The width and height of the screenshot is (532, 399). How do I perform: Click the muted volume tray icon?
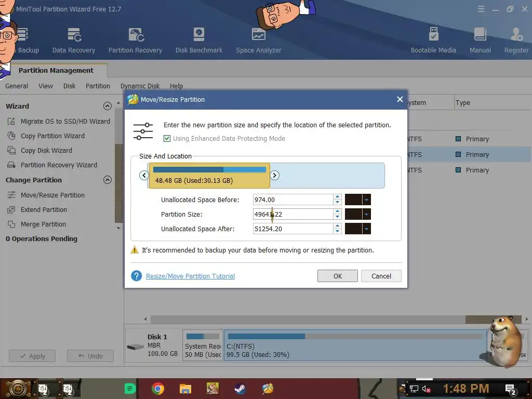tap(425, 389)
